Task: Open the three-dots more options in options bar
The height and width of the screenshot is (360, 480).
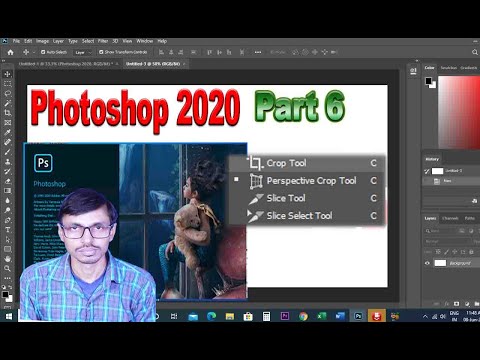Action: [258, 52]
